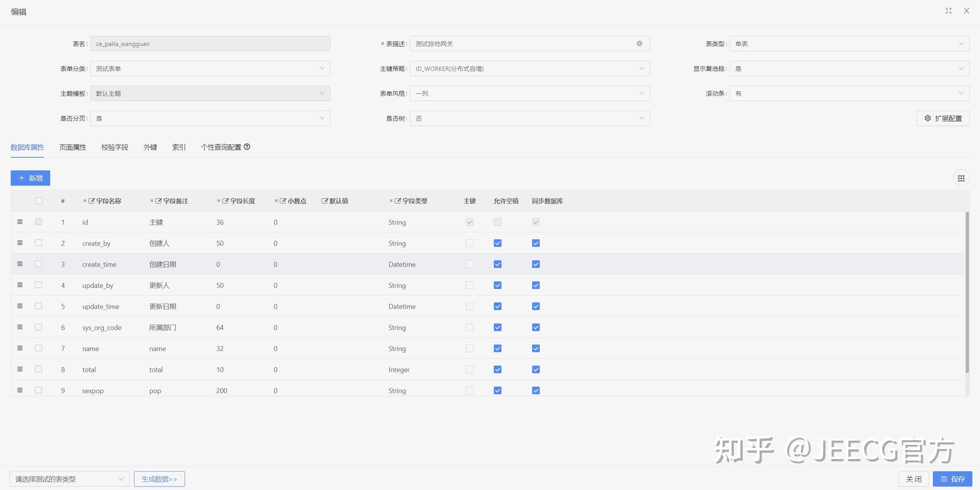Switch to the 页面属性 tab
The image size is (980, 490).
point(73,147)
